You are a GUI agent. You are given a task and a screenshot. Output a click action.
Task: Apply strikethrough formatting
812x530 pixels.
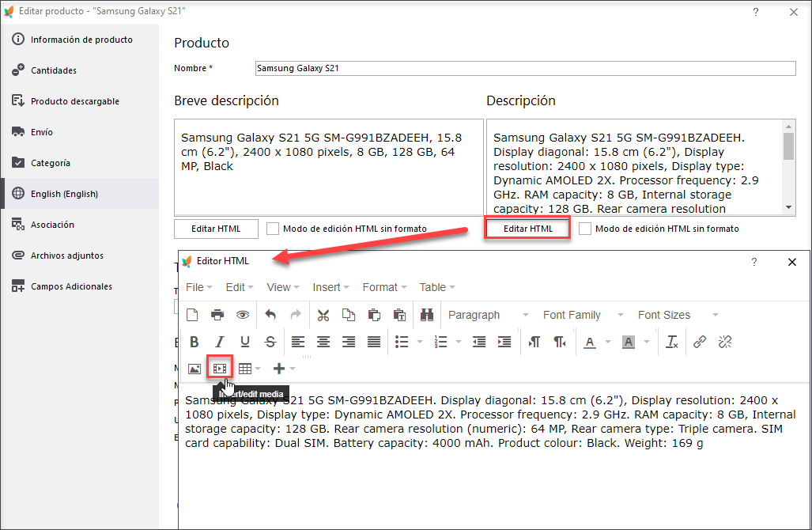pos(270,342)
